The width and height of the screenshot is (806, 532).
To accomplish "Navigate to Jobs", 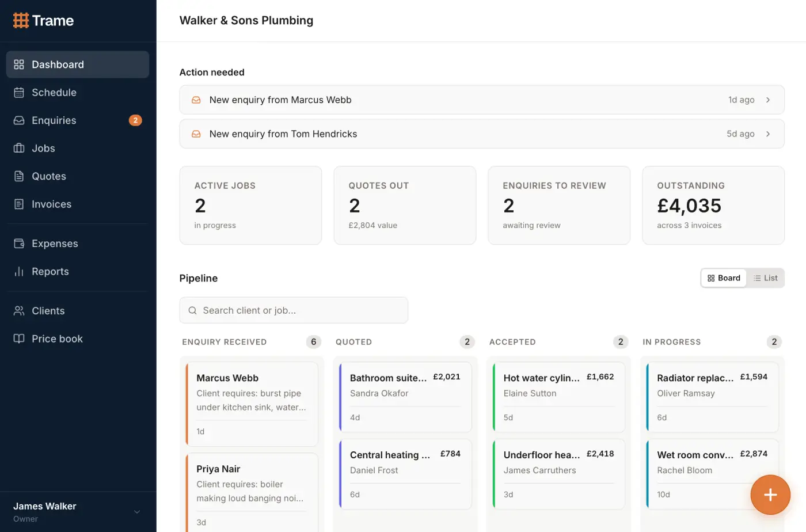I will (78, 148).
